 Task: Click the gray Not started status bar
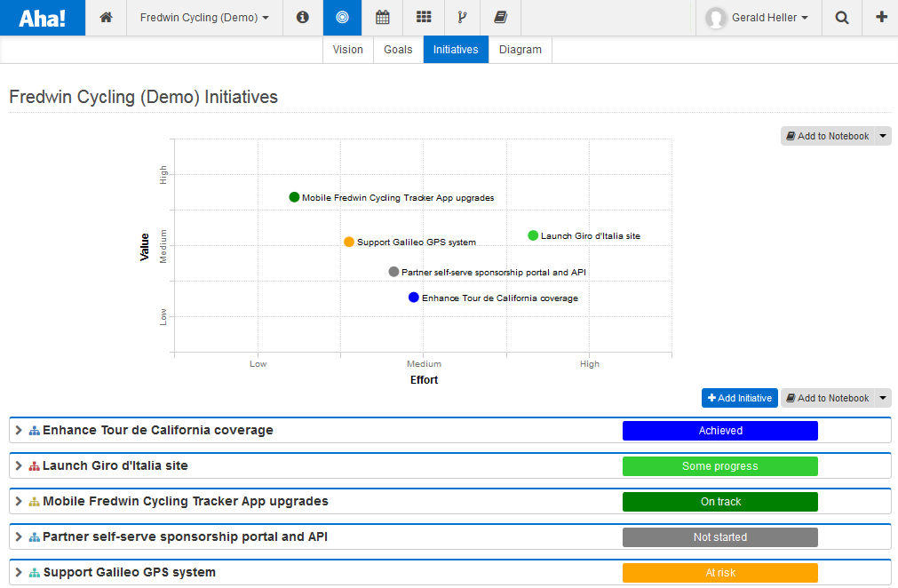tap(719, 537)
